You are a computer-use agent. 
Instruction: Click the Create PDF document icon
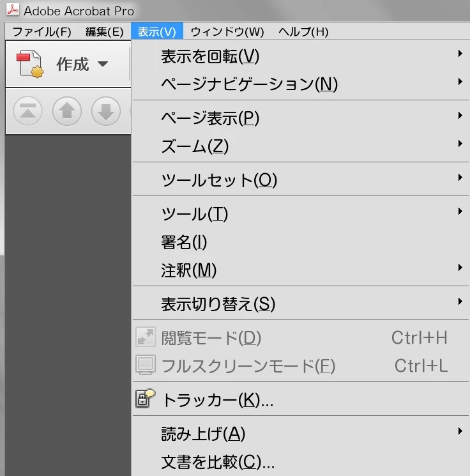tap(30, 64)
